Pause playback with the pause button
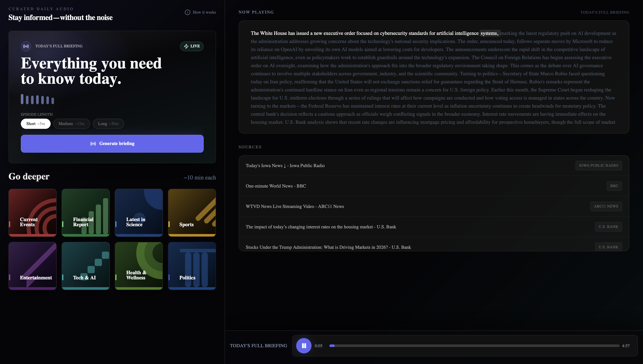 pyautogui.click(x=304, y=346)
